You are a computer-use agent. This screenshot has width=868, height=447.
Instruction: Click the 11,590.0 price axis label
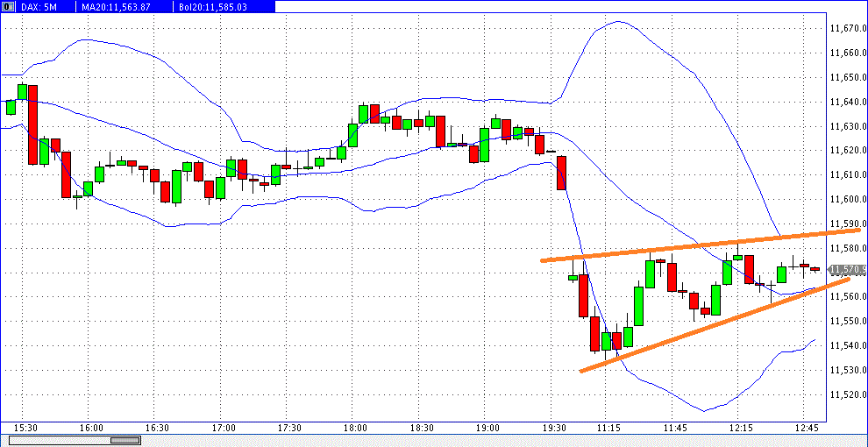(848, 223)
